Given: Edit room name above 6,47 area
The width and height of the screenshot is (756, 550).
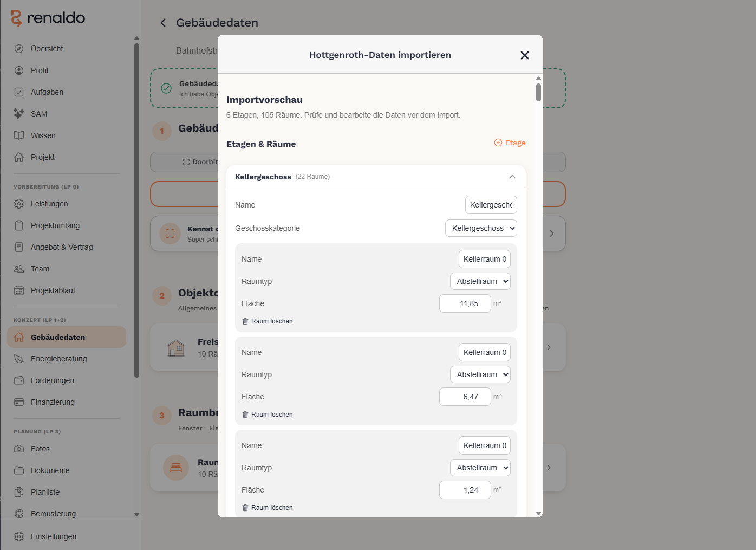Looking at the screenshot, I should (485, 352).
